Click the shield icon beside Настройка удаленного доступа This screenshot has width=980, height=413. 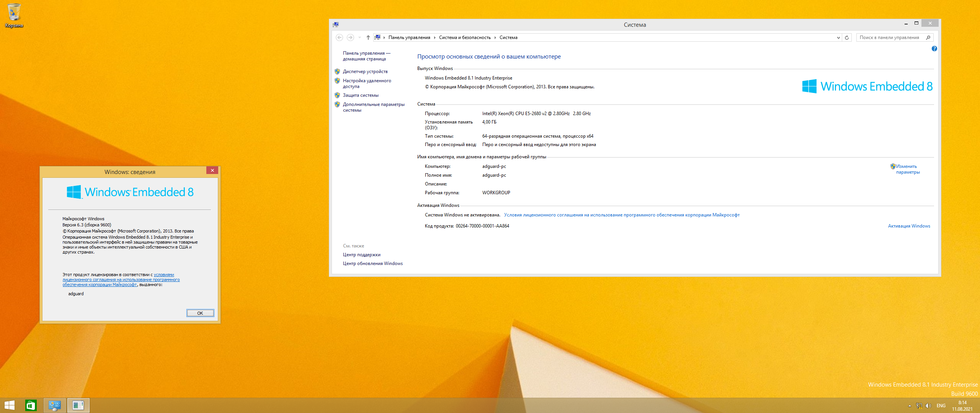coord(337,81)
